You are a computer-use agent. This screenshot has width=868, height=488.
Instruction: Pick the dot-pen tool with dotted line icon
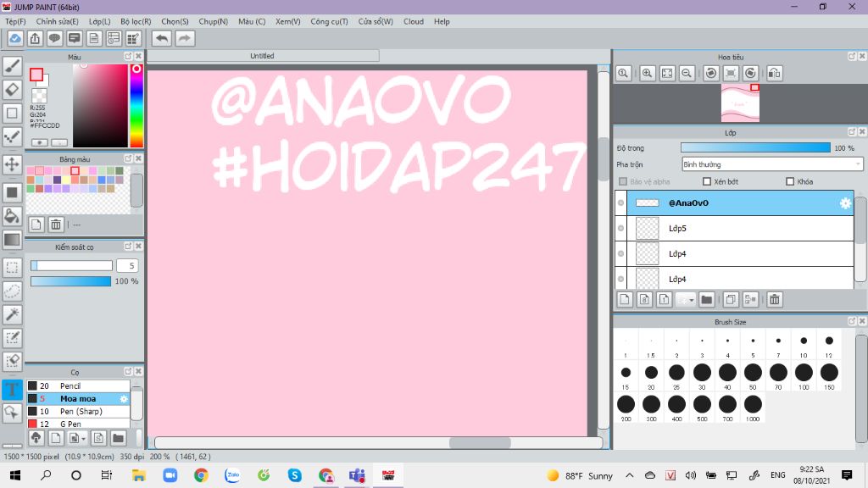tap(12, 136)
